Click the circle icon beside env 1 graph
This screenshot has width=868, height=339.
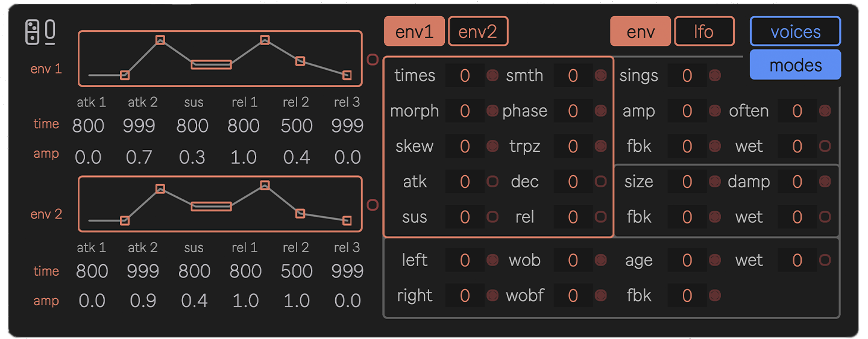pos(373,60)
